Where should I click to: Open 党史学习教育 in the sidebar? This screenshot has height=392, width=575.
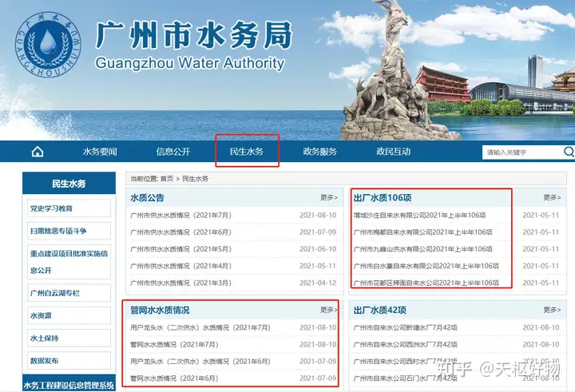[x=69, y=208]
